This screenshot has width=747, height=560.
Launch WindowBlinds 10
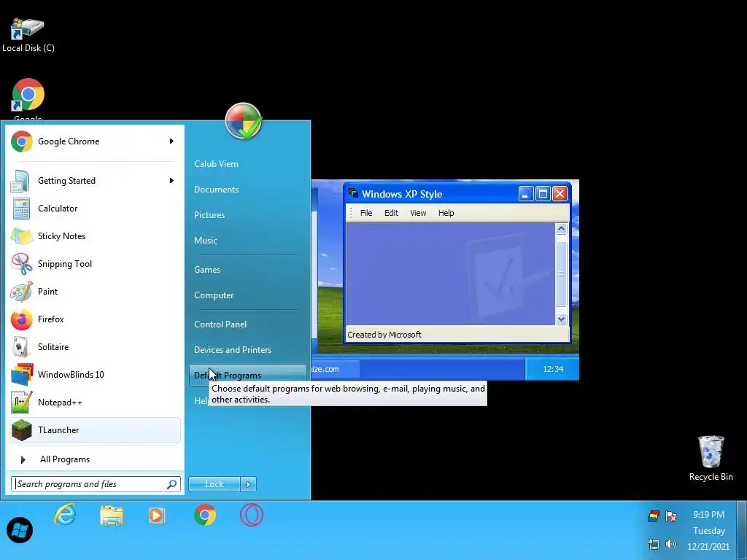coord(94,375)
